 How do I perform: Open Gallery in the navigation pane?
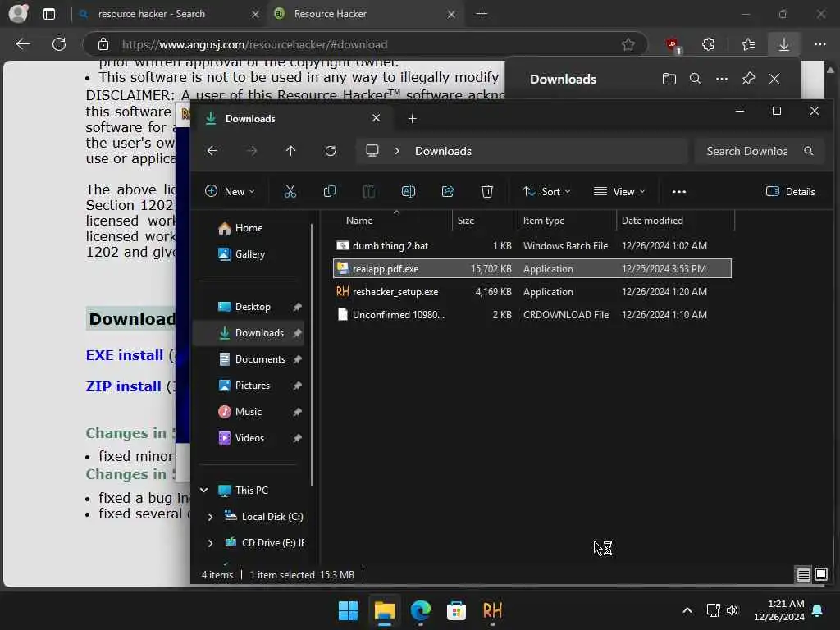(249, 254)
